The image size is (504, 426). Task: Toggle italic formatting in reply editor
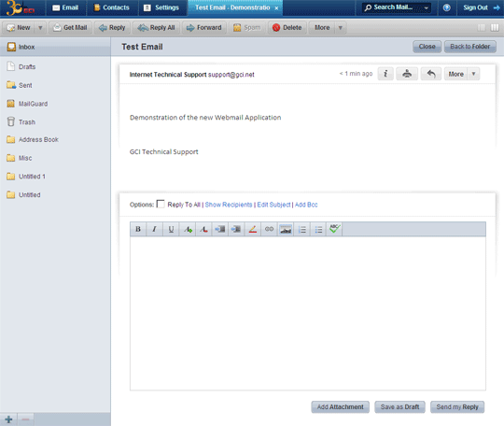point(155,229)
